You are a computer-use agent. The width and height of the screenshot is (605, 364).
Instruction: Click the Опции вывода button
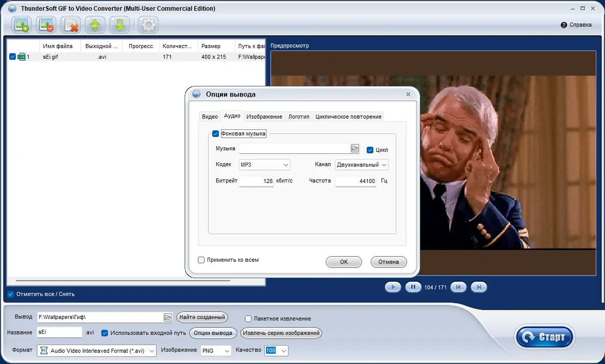pos(213,333)
